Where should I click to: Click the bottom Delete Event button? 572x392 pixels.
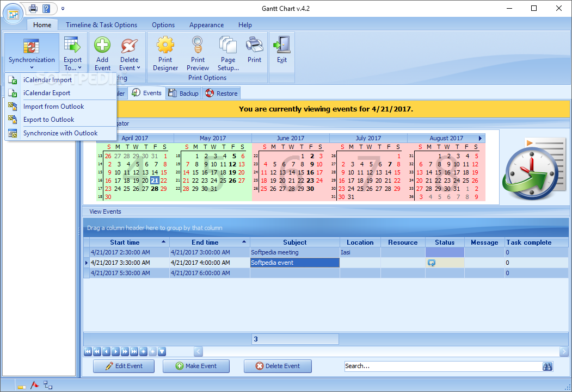(x=278, y=366)
